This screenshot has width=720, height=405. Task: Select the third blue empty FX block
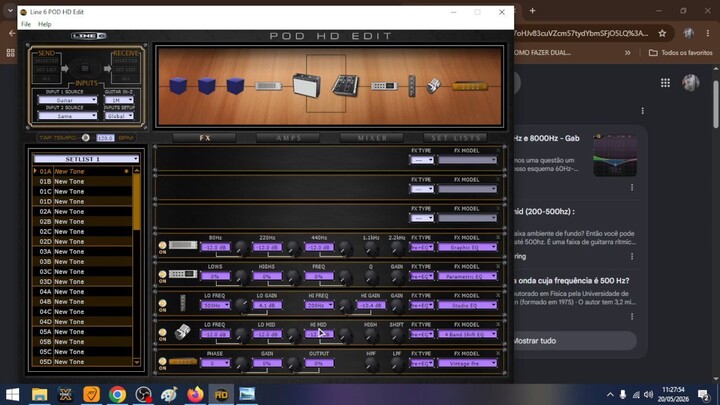(235, 86)
